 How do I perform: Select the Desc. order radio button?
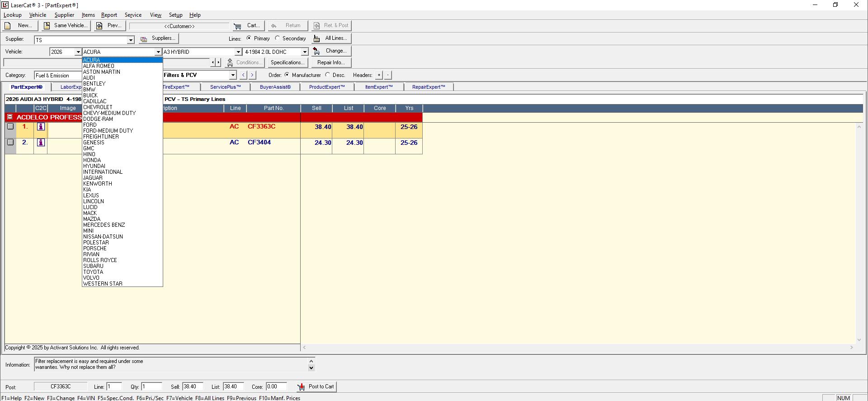point(328,75)
